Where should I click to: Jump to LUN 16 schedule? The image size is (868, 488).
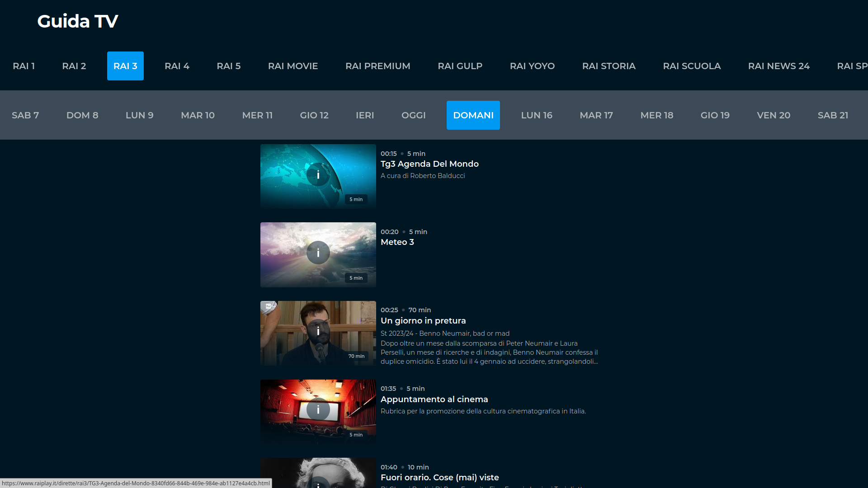point(537,115)
